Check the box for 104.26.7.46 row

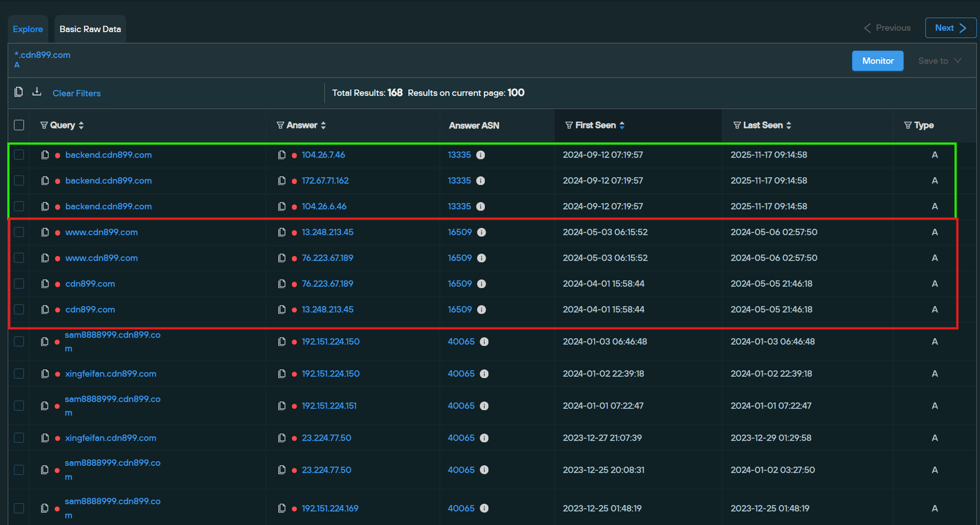click(x=19, y=155)
